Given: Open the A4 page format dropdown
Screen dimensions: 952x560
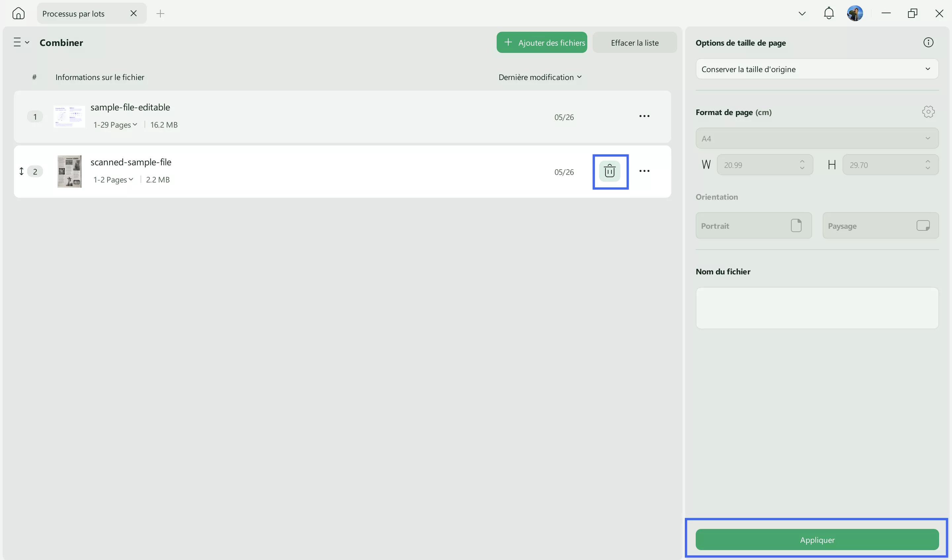Looking at the screenshot, I should [817, 138].
